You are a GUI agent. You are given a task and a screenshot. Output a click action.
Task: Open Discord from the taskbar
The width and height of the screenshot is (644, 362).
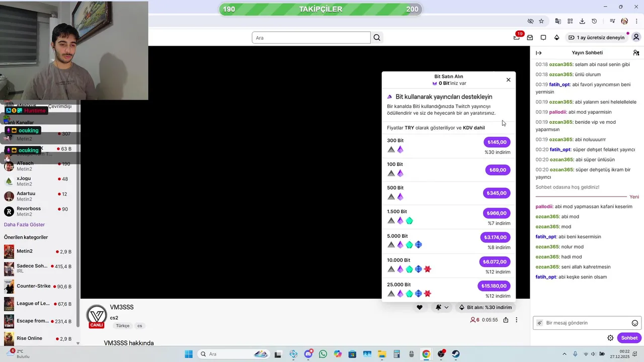pos(308,354)
